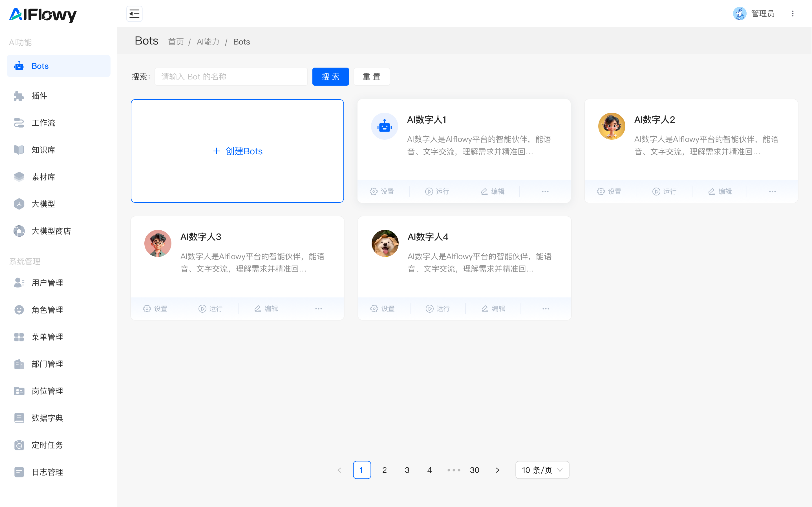The width and height of the screenshot is (812, 507).
Task: Collapse the sidebar using the menu fold icon
Action: click(x=134, y=14)
